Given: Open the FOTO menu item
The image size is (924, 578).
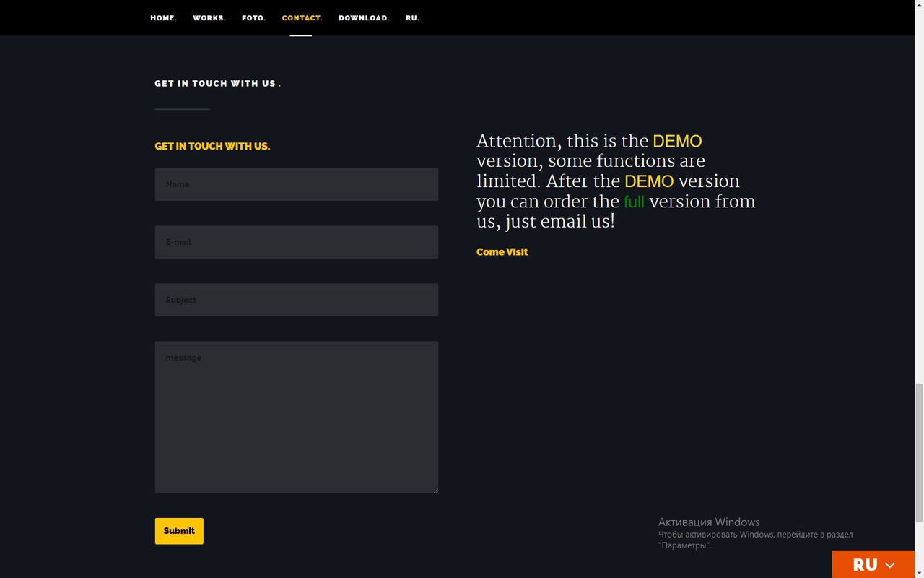Looking at the screenshot, I should point(253,18).
